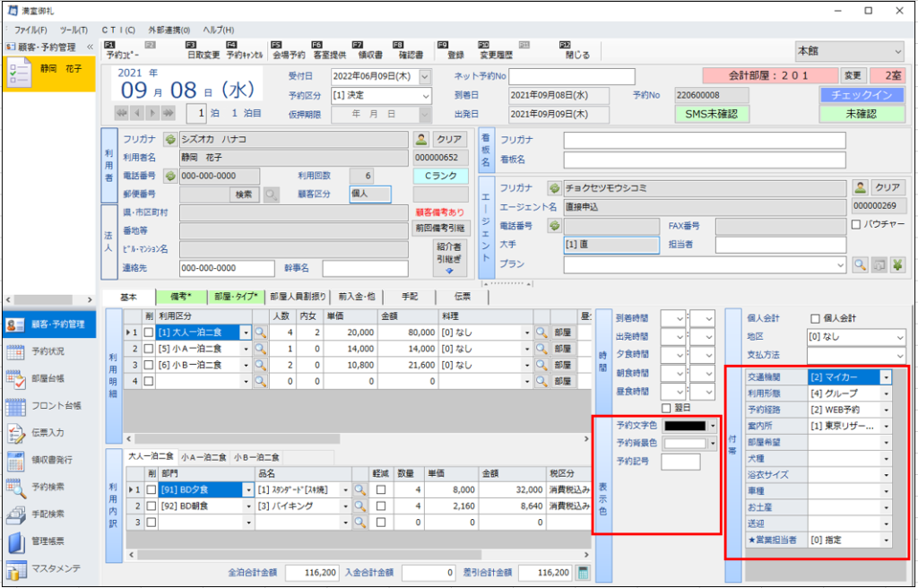The width and height of the screenshot is (918, 588).
Task: Open the 交通機関 dropdown showing マイカー
Action: coord(886,377)
